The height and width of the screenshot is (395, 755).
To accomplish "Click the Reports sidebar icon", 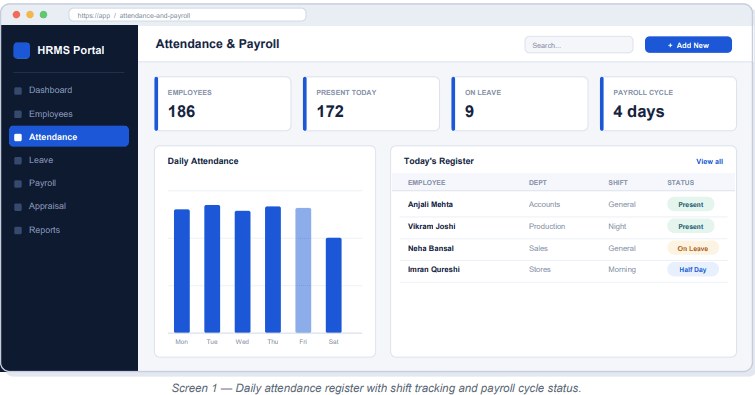I will (x=18, y=230).
